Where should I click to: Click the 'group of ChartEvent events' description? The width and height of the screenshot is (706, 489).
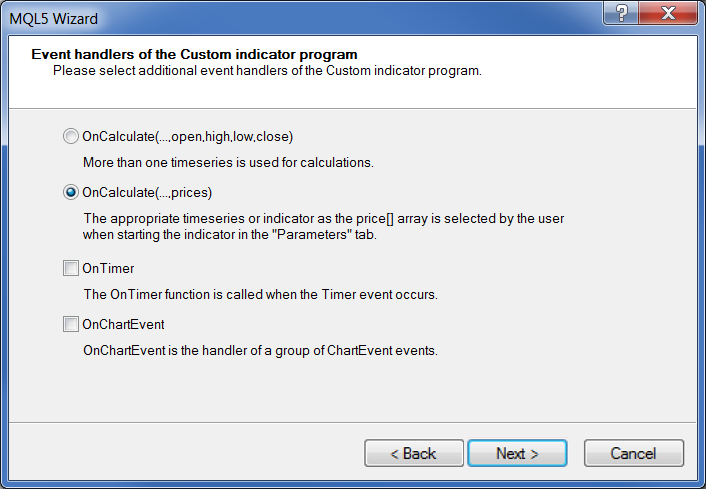(x=260, y=351)
